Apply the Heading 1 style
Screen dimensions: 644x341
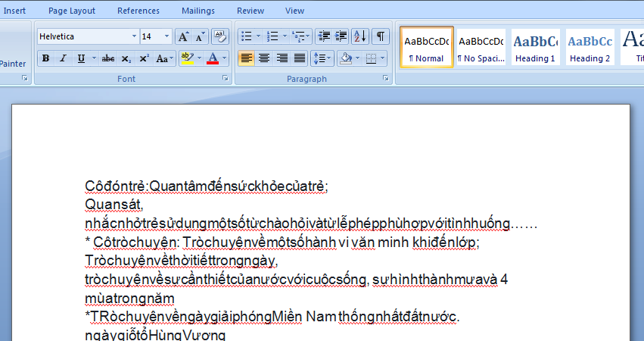[536, 47]
